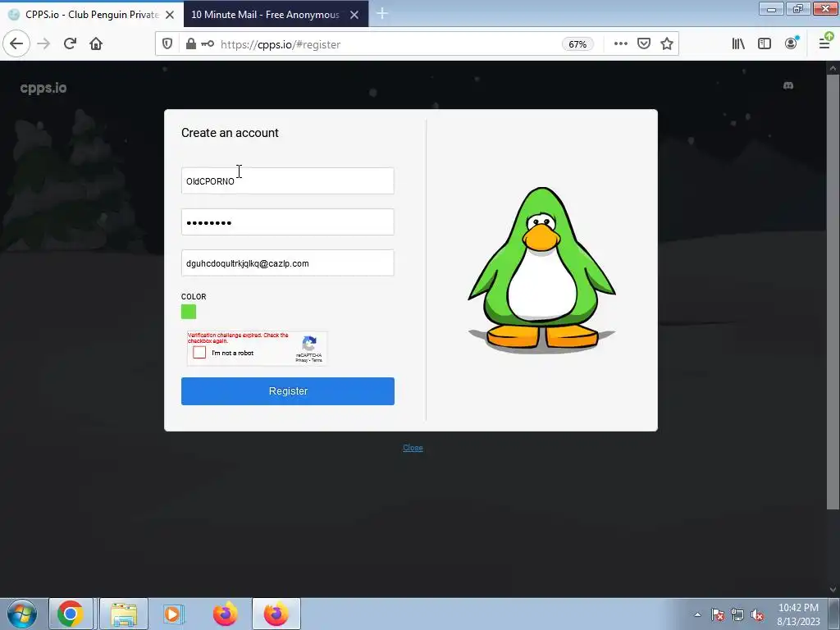Image resolution: width=840 pixels, height=630 pixels.
Task: Open the page actions three-dots menu
Action: click(x=620, y=44)
